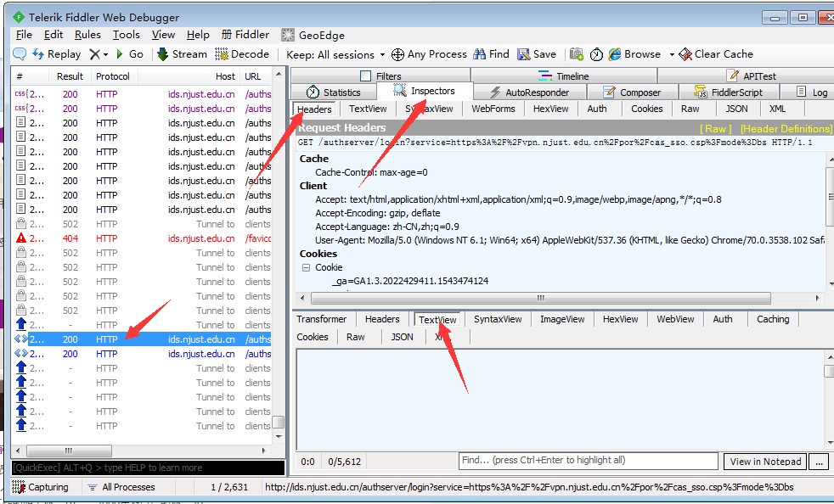Screen dimensions: 834x504
Task: Open response JSON tab
Action: pyautogui.click(x=402, y=337)
